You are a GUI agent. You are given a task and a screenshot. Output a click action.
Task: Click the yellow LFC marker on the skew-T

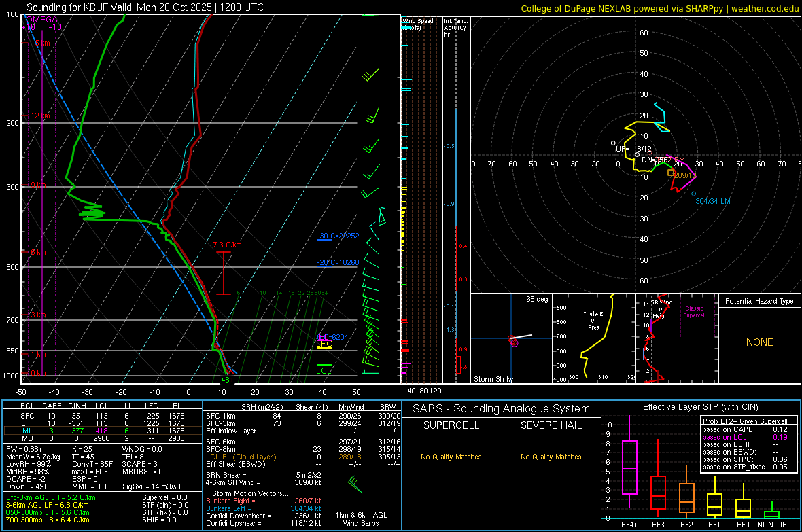click(x=324, y=344)
